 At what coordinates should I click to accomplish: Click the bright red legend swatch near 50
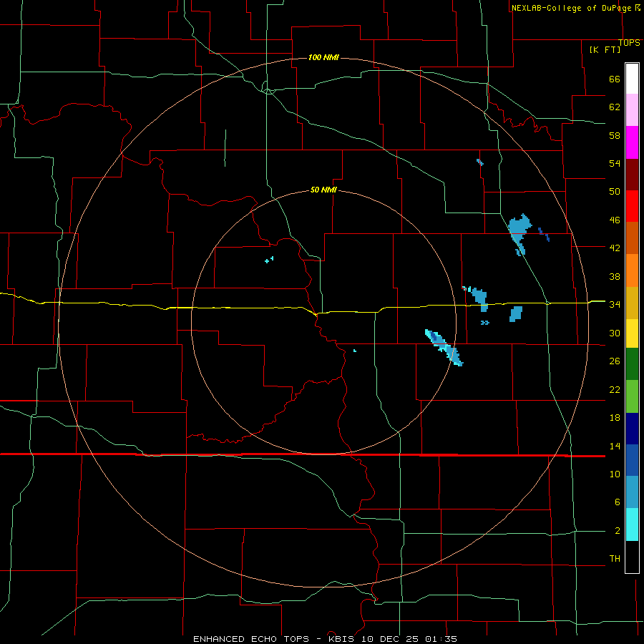[632, 206]
